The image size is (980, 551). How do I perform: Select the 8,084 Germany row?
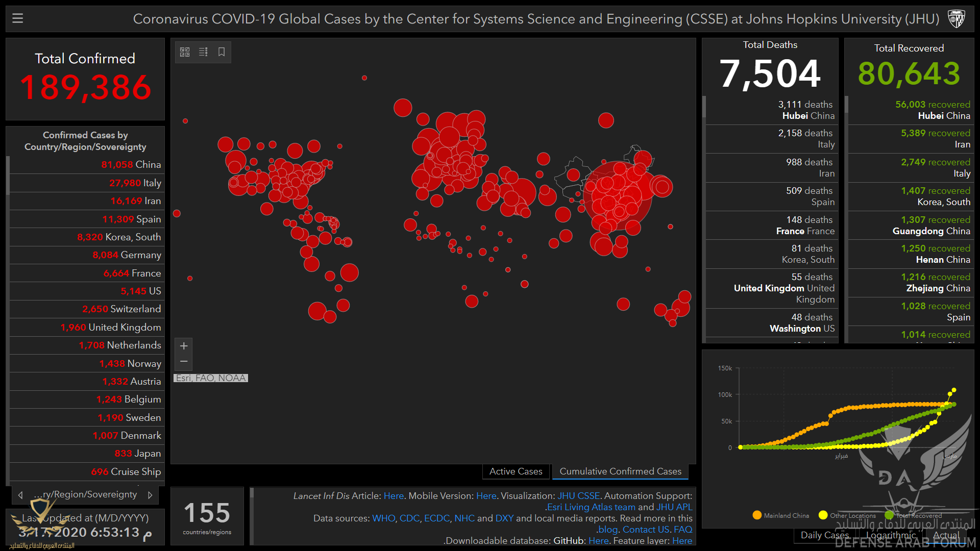point(86,255)
